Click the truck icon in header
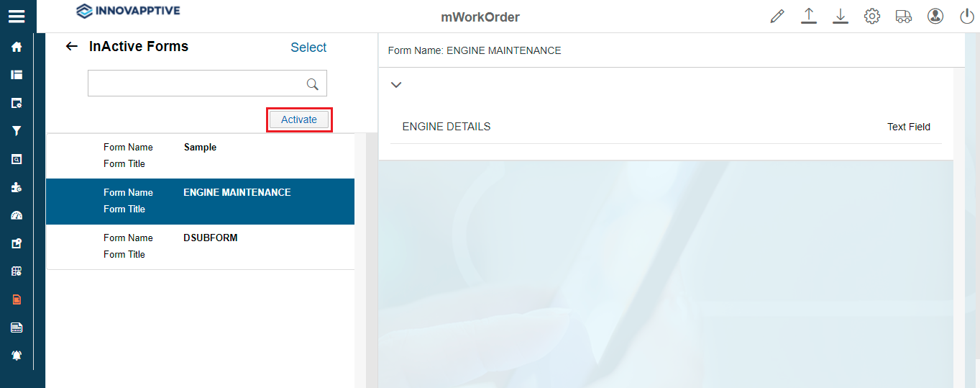Viewport: 980px width, 388px height. pos(904,17)
